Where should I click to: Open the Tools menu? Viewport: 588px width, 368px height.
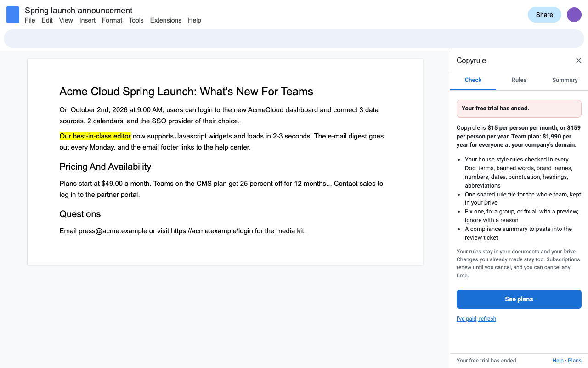[x=136, y=20]
